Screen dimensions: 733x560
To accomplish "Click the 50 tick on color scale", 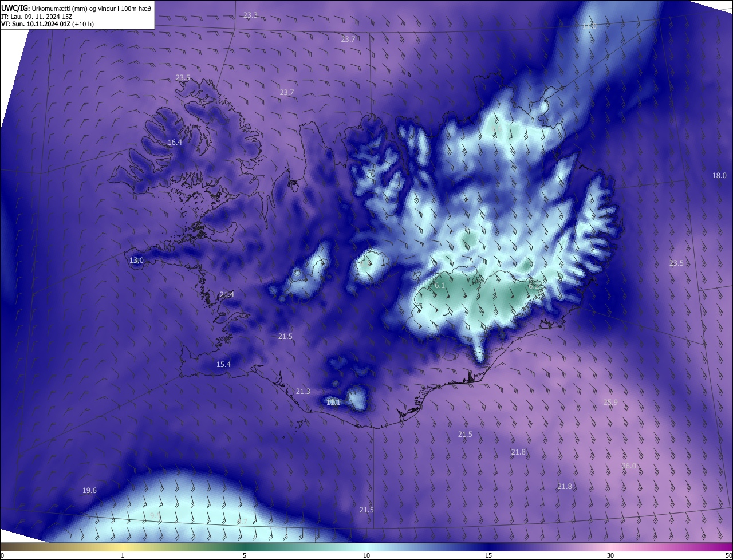I will 728,555.
